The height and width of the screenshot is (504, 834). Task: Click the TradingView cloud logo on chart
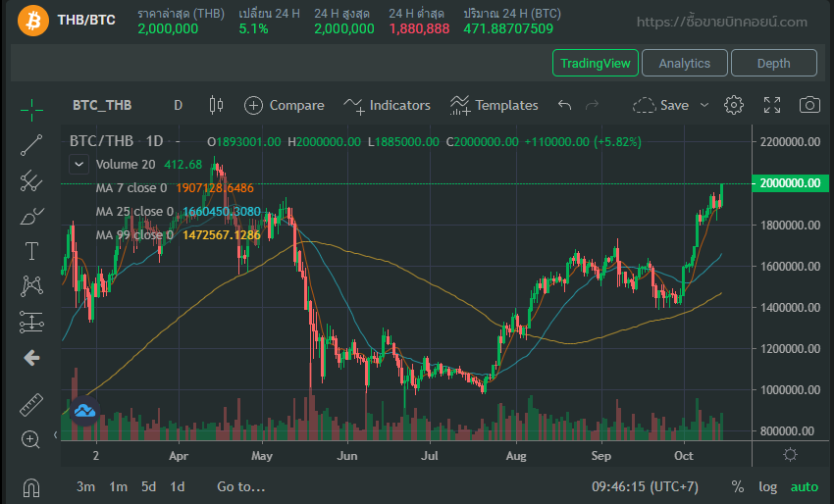coord(84,411)
